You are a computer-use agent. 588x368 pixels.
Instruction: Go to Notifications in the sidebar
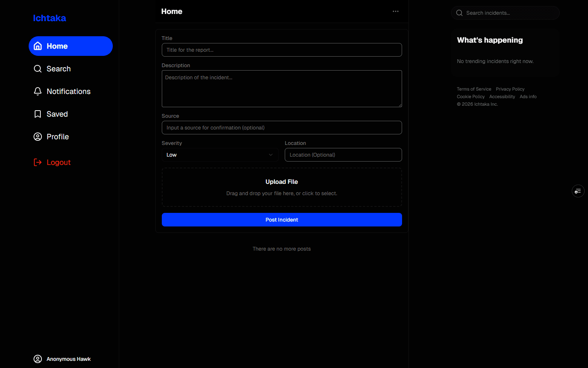[68, 91]
